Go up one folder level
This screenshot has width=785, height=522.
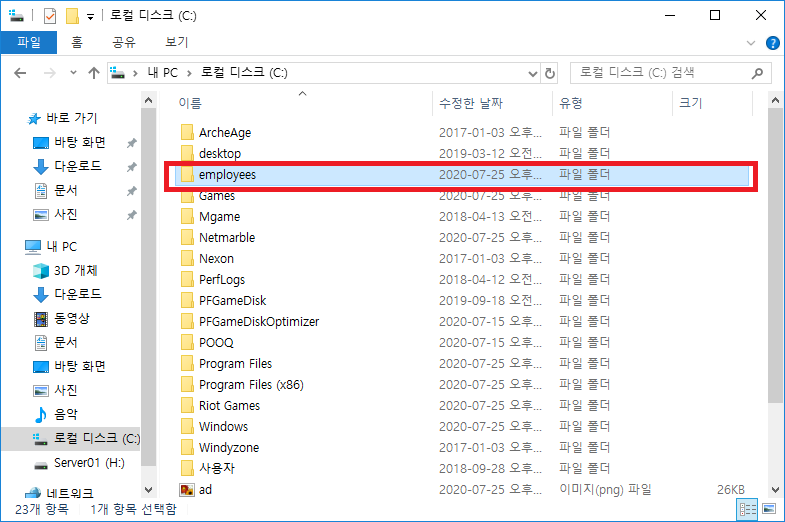click(94, 73)
